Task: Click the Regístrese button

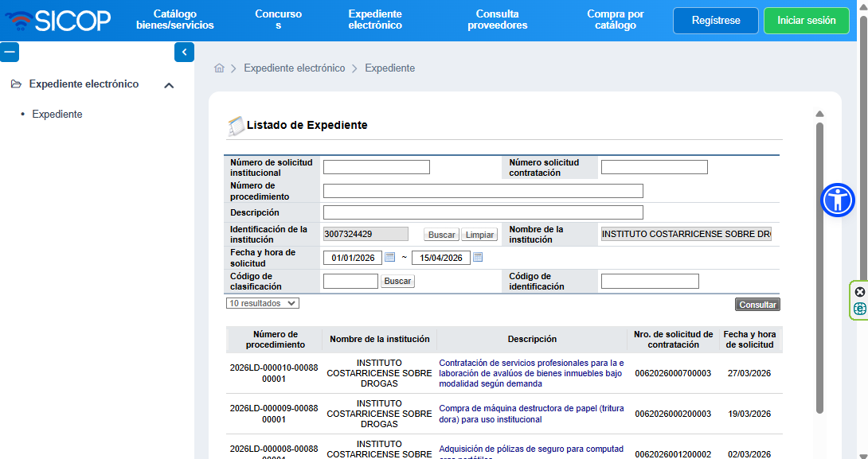Action: pyautogui.click(x=714, y=21)
